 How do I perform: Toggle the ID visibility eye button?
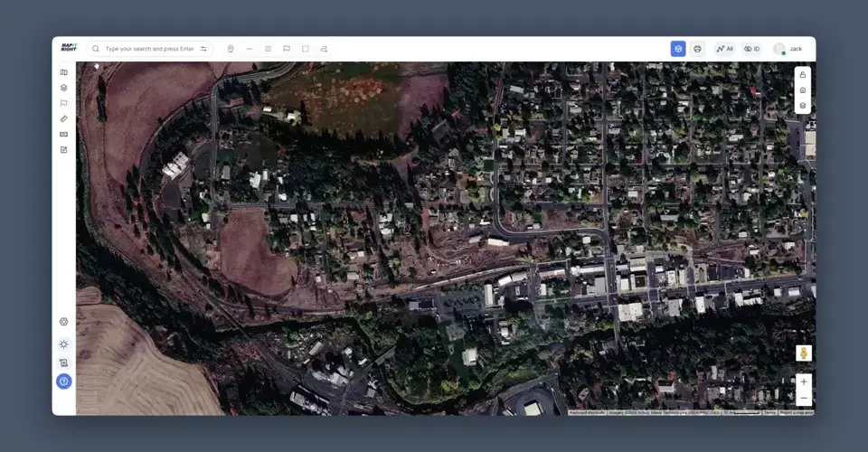point(751,49)
